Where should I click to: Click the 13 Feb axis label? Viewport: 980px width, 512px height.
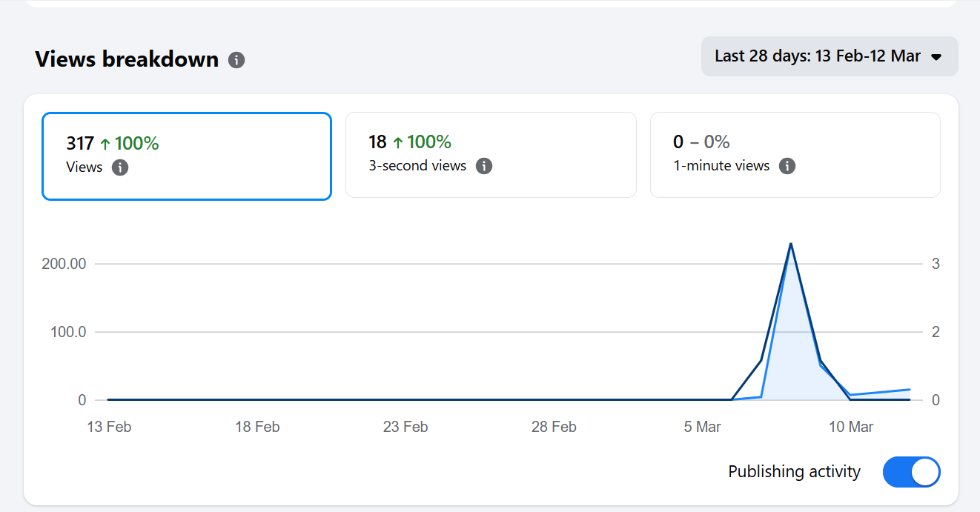[109, 427]
